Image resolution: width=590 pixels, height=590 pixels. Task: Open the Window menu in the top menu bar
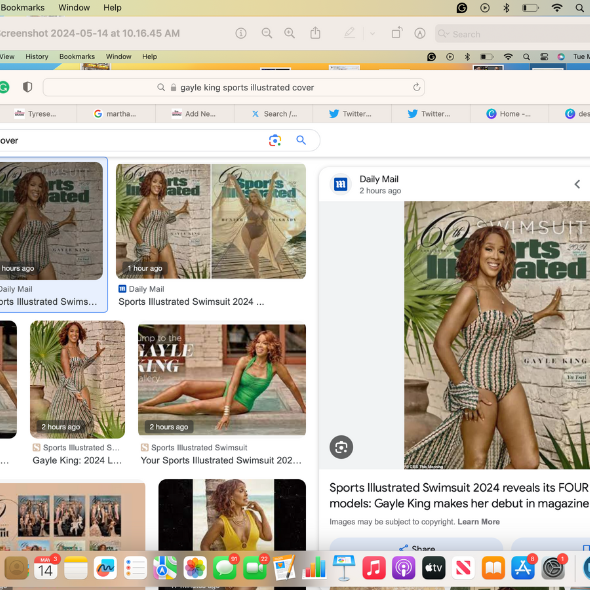[74, 8]
